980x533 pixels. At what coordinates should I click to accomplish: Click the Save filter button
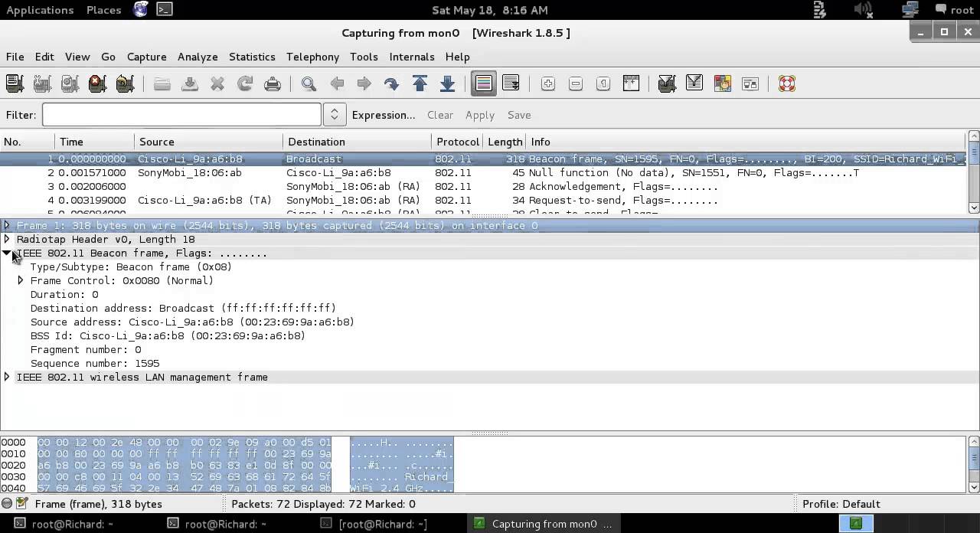[519, 115]
